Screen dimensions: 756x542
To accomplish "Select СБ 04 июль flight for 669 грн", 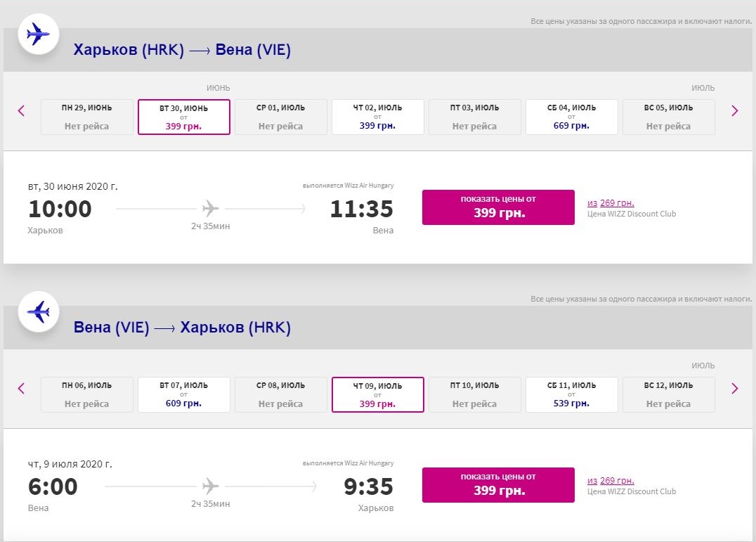I will [571, 117].
